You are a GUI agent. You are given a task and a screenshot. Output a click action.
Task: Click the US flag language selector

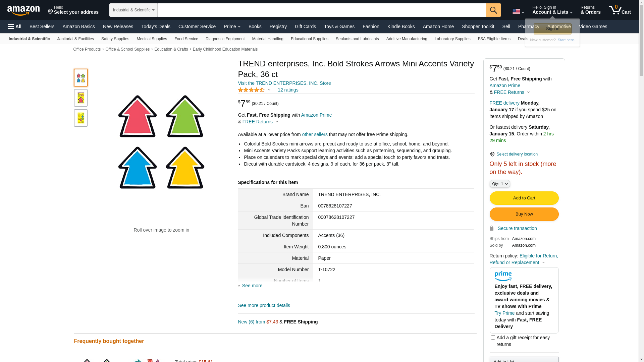[518, 12]
